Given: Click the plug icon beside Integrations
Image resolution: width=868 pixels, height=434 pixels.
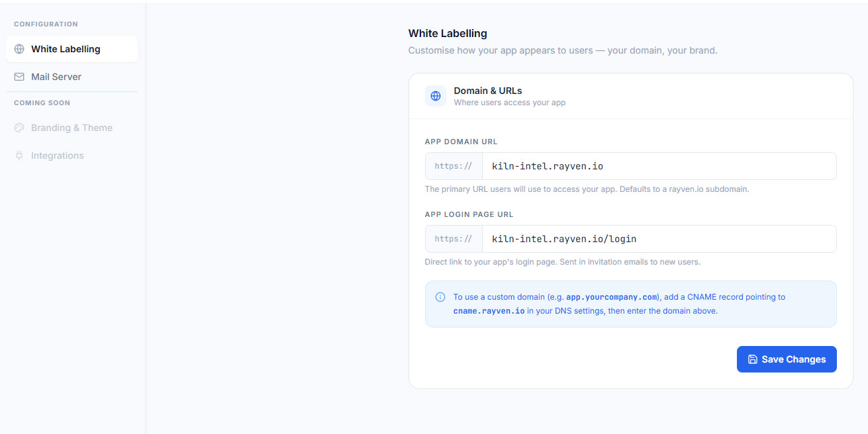Looking at the screenshot, I should tap(19, 155).
